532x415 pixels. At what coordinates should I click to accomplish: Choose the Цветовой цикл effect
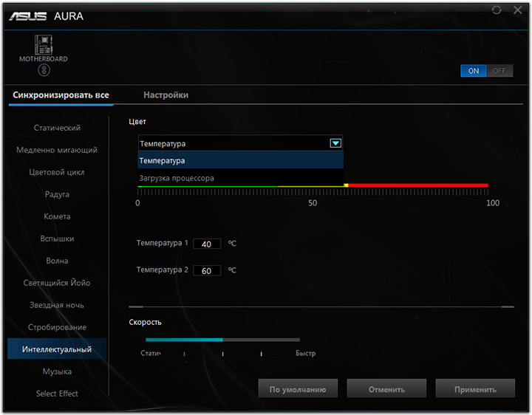click(57, 172)
